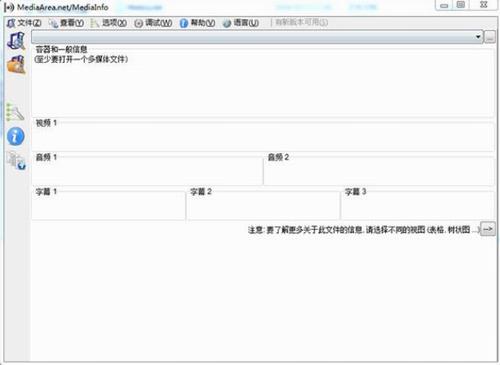Click the 容器和一般信息 label
The image size is (500, 365).
point(61,50)
